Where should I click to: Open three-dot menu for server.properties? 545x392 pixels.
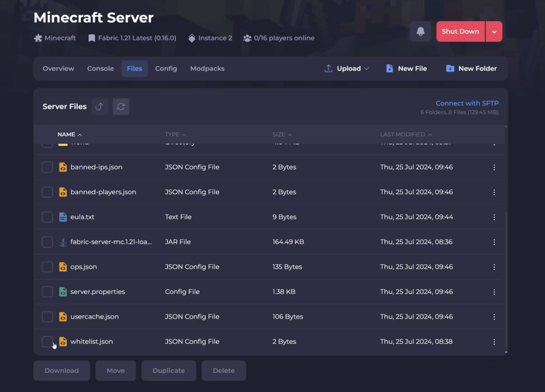pyautogui.click(x=494, y=292)
